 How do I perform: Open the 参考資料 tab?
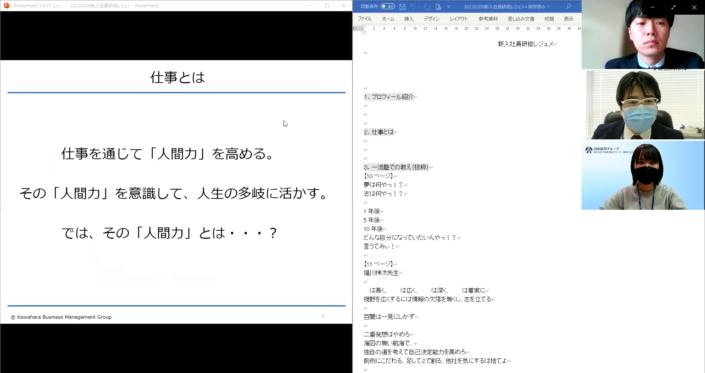click(x=488, y=18)
